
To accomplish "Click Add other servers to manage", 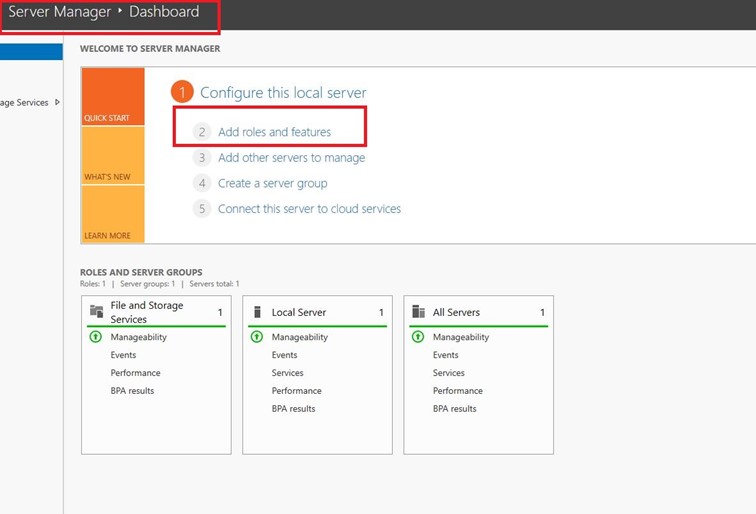I will (x=291, y=158).
